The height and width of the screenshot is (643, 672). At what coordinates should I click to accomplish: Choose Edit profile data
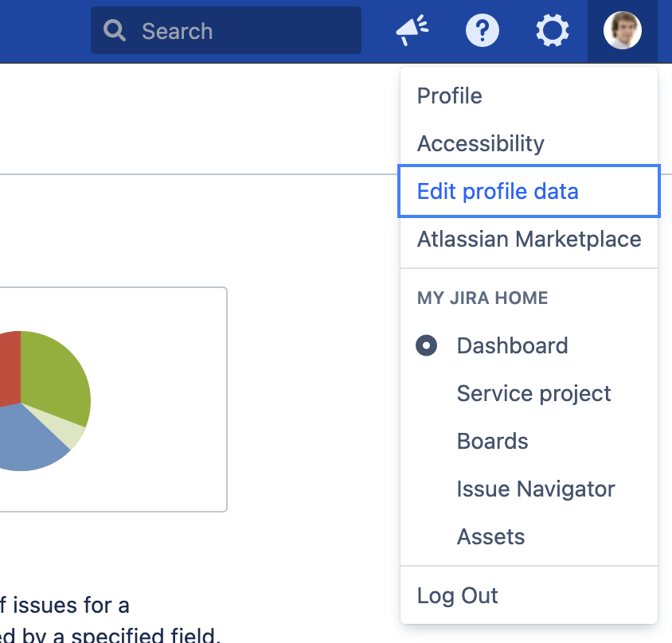pos(498,192)
